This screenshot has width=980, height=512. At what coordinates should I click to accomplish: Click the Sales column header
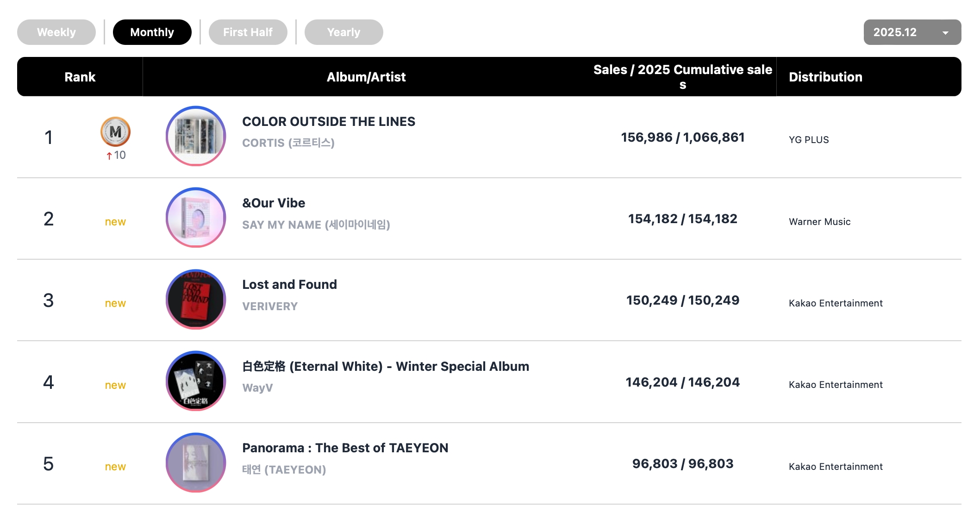point(682,76)
